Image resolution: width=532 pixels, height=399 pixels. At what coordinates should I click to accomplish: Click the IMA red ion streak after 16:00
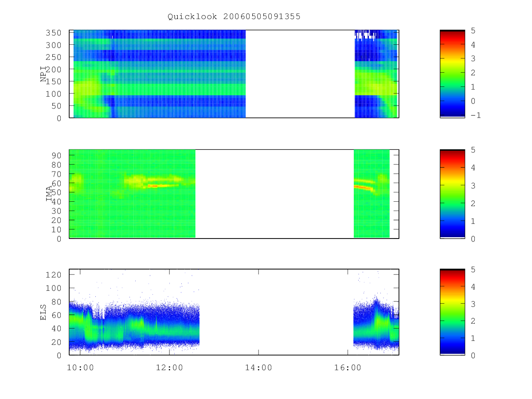click(x=364, y=187)
